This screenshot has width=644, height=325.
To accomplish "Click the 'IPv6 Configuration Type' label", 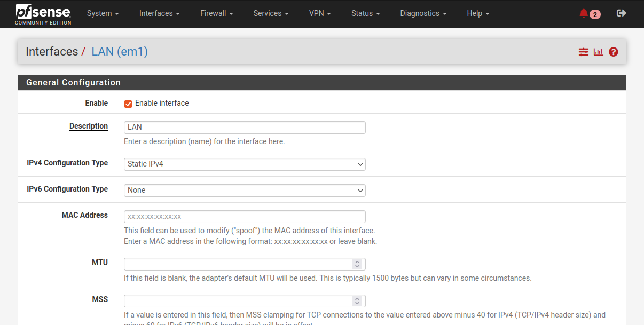I will [x=67, y=189].
